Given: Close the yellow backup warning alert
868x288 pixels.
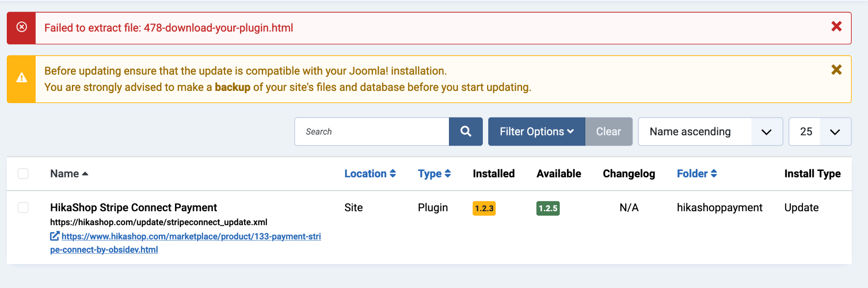Looking at the screenshot, I should pos(836,70).
